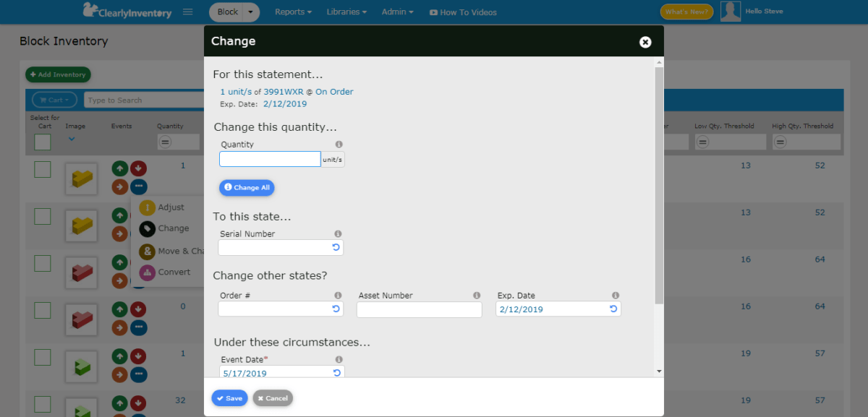The image size is (868, 417).
Task: Expand the Cart dropdown above the table
Action: tap(54, 99)
